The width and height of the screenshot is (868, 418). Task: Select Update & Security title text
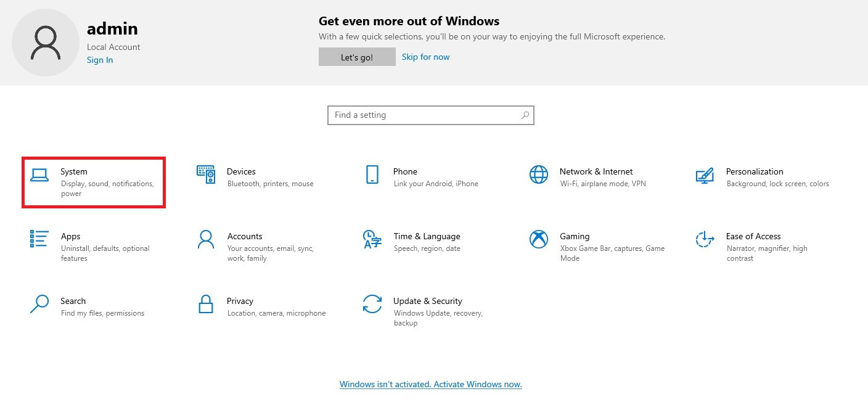pos(428,301)
